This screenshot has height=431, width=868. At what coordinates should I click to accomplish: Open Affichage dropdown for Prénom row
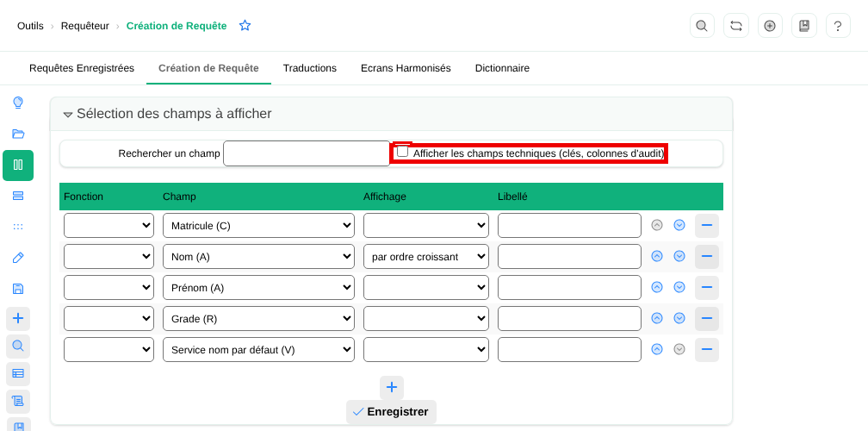point(426,288)
